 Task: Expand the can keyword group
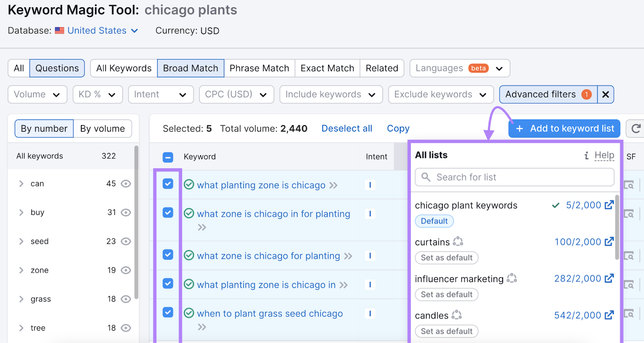pos(21,184)
